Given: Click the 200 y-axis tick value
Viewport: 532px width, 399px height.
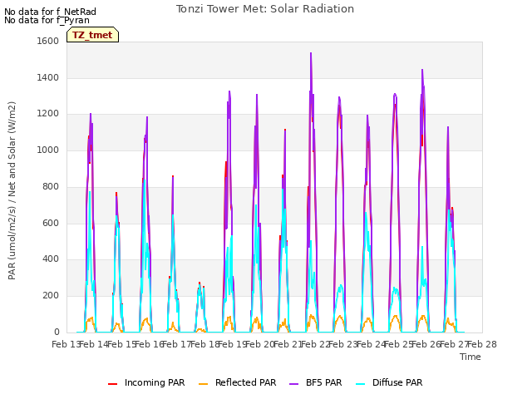Looking at the screenshot, I should 51,296.
